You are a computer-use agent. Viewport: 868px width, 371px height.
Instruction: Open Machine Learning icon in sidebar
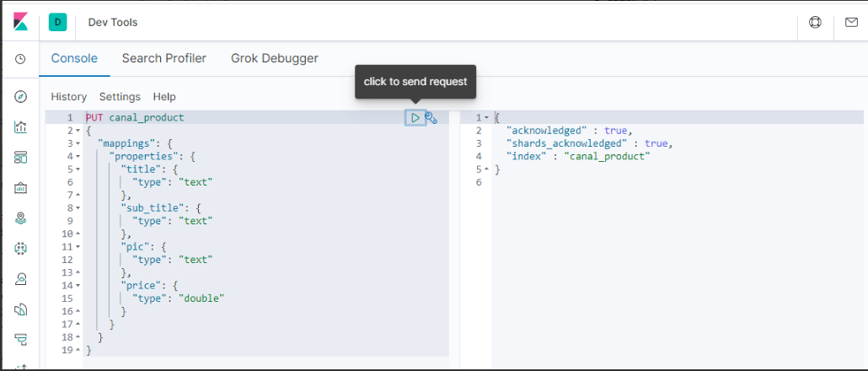[20, 248]
